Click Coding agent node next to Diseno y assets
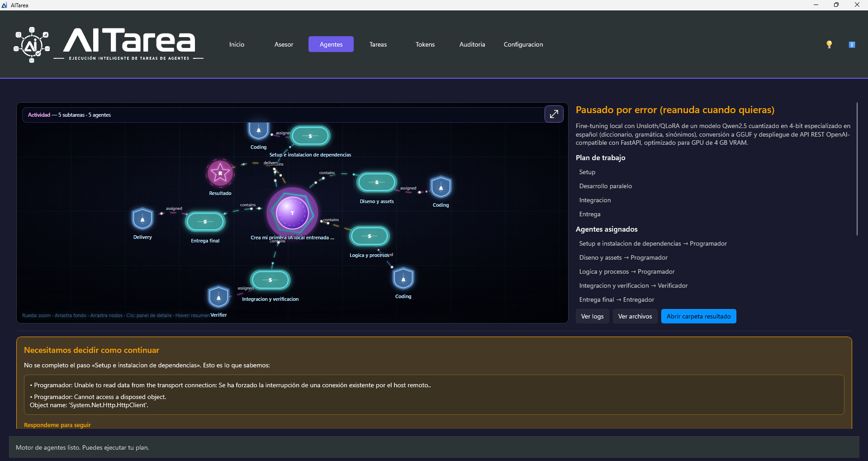 coord(441,187)
